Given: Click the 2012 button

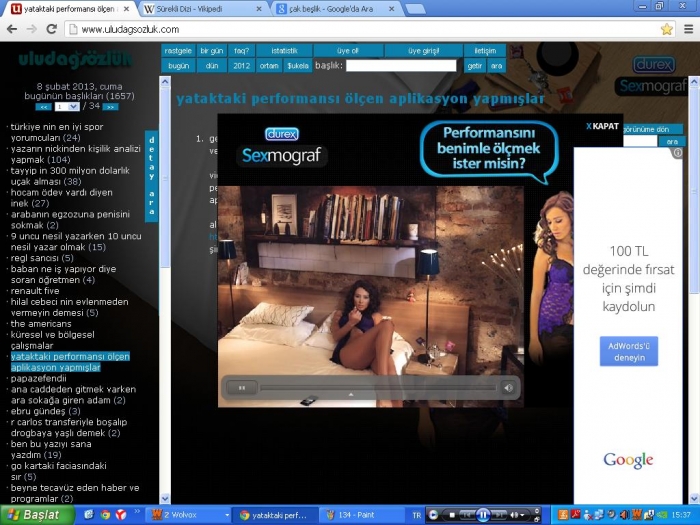Looking at the screenshot, I should [242, 66].
